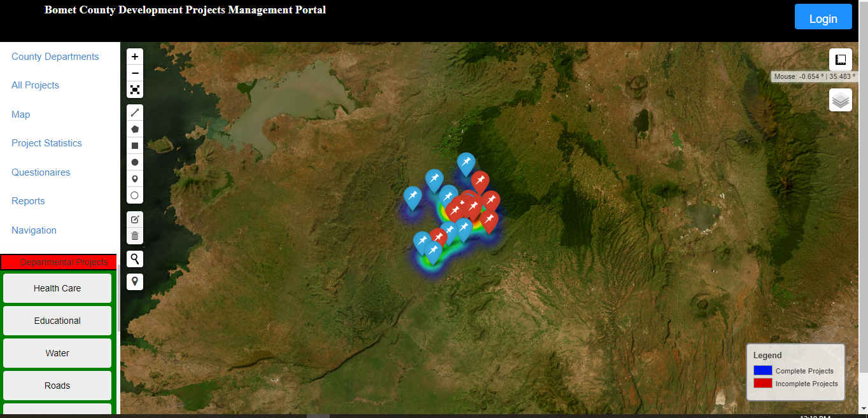This screenshot has width=868, height=418.
Task: Select the draw polygon tool
Action: (x=135, y=129)
